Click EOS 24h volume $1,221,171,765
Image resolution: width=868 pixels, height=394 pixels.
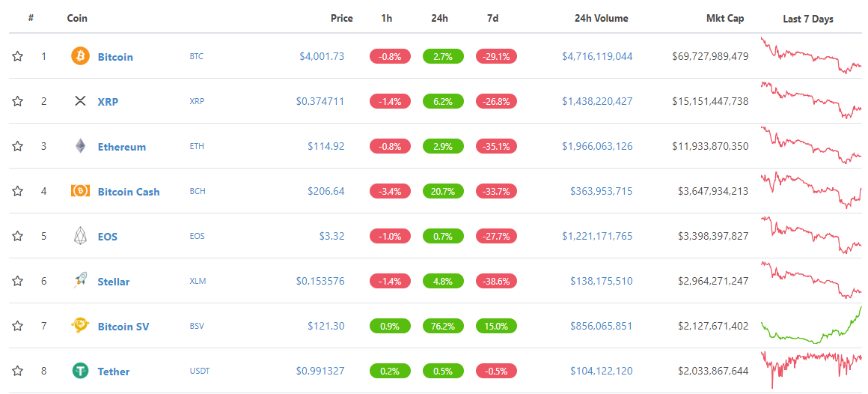tap(597, 236)
